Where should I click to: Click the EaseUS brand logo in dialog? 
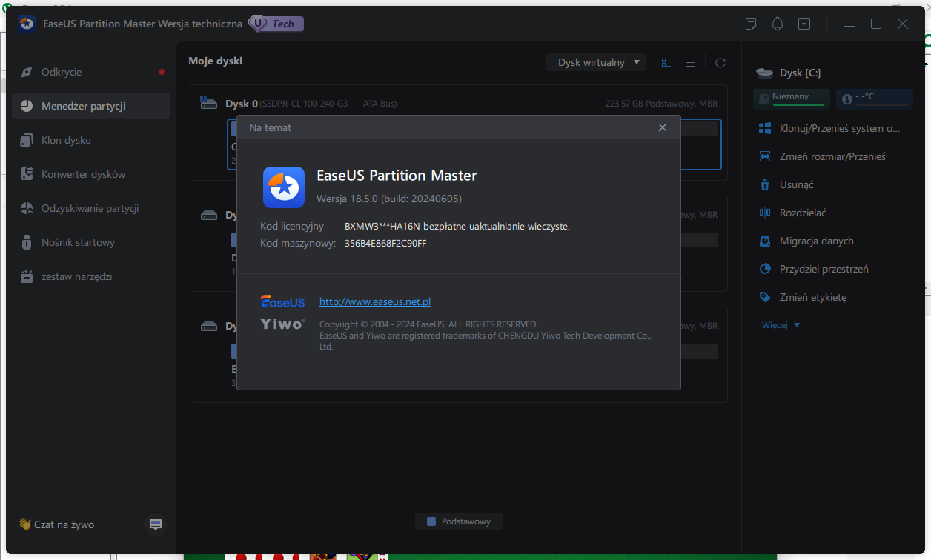(282, 301)
